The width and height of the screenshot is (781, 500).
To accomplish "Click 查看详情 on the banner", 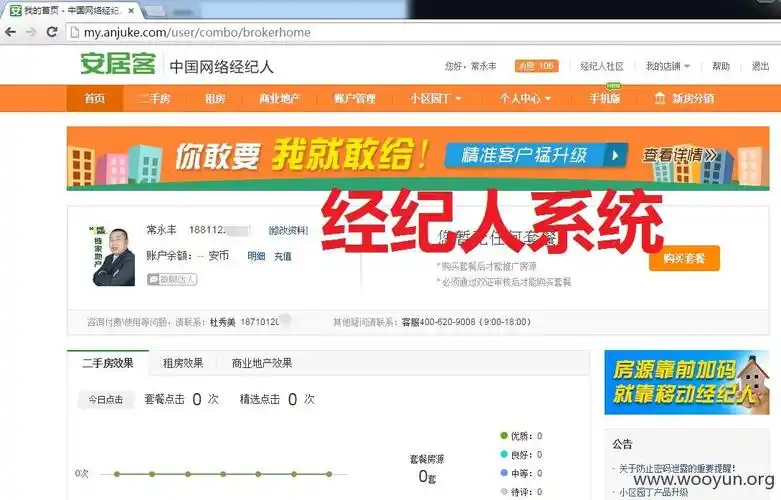I will (680, 155).
